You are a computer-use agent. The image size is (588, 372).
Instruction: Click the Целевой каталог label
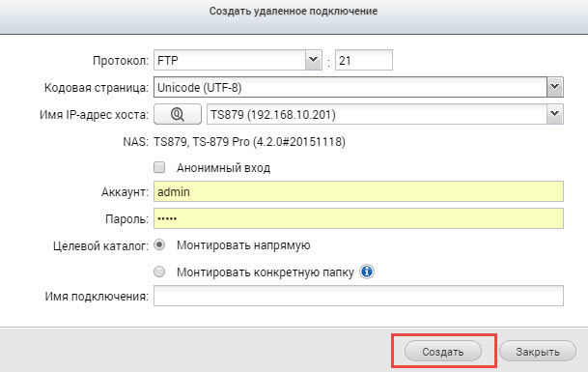click(x=100, y=245)
